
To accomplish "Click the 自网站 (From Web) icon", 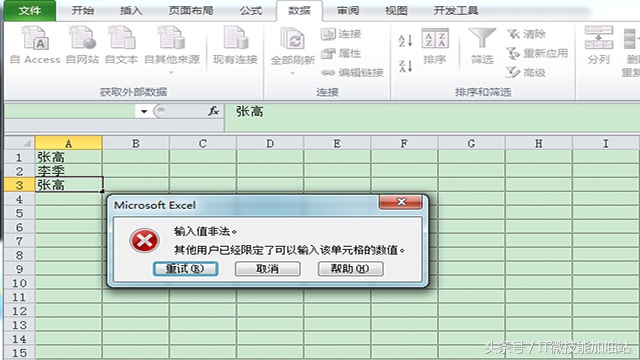I will coord(82,45).
